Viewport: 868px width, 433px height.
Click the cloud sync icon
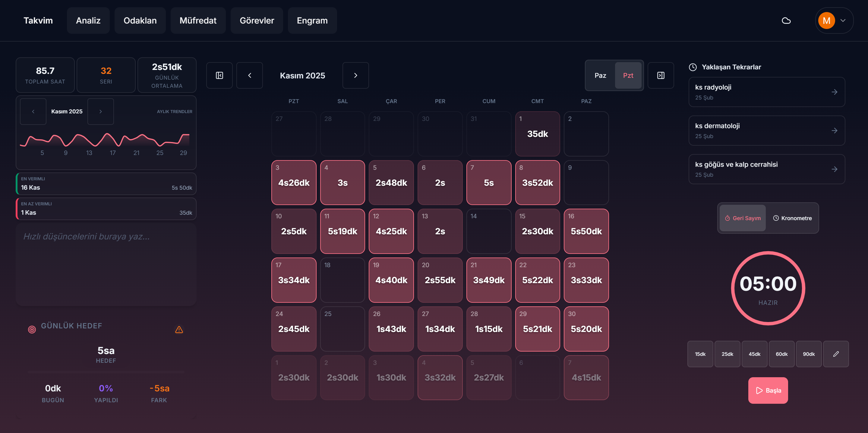[786, 21]
